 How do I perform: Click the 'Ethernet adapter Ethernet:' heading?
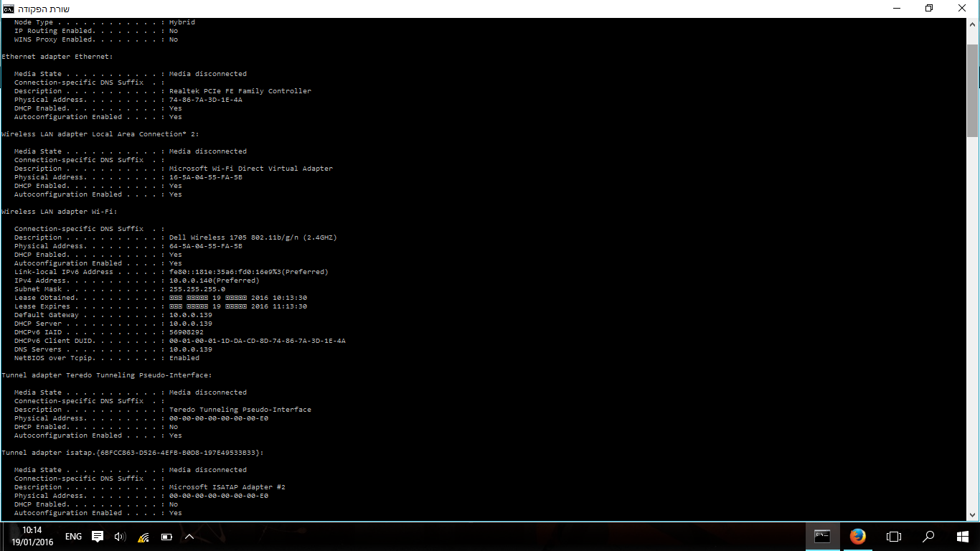pyautogui.click(x=57, y=57)
